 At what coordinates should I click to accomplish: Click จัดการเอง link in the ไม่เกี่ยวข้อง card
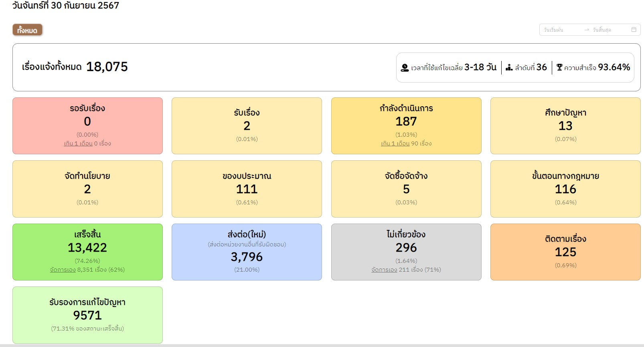[384, 270]
